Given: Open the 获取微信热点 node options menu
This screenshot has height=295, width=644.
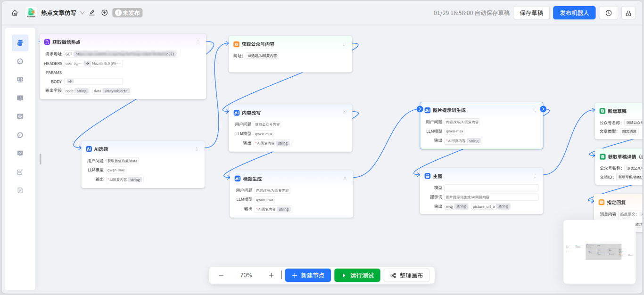Looking at the screenshot, I should [x=198, y=42].
